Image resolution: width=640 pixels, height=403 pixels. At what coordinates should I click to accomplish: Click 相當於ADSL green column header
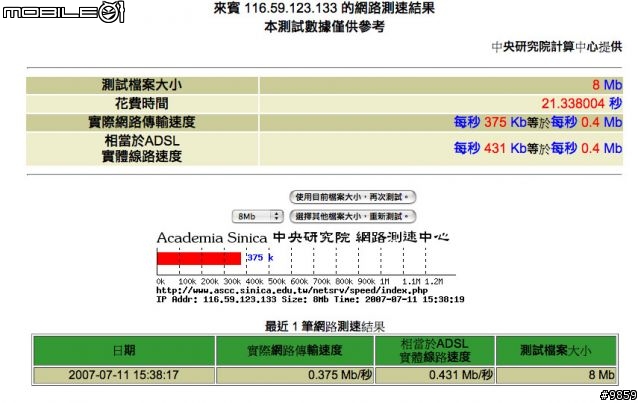(435, 350)
